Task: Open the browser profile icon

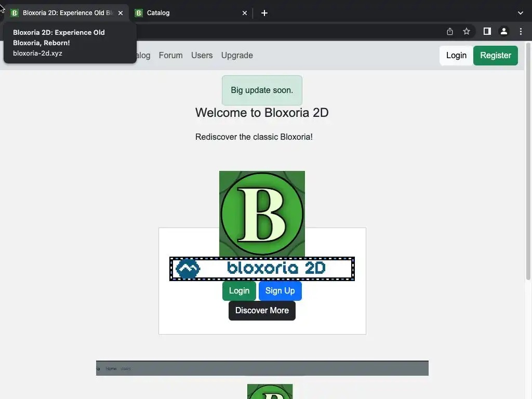Action: [504, 31]
